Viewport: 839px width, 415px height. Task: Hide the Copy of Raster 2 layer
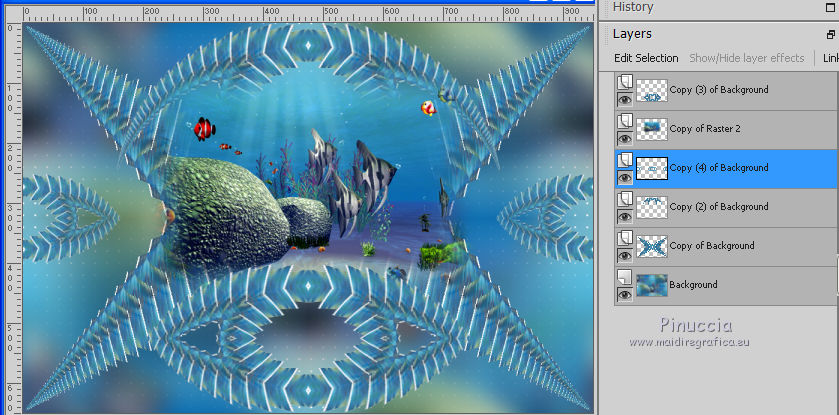tap(625, 139)
